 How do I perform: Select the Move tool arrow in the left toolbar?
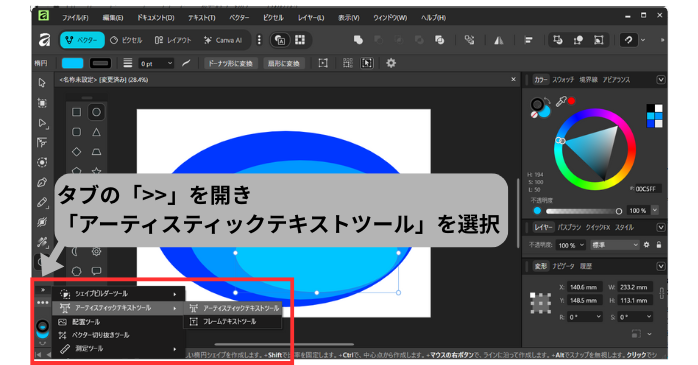[42, 83]
